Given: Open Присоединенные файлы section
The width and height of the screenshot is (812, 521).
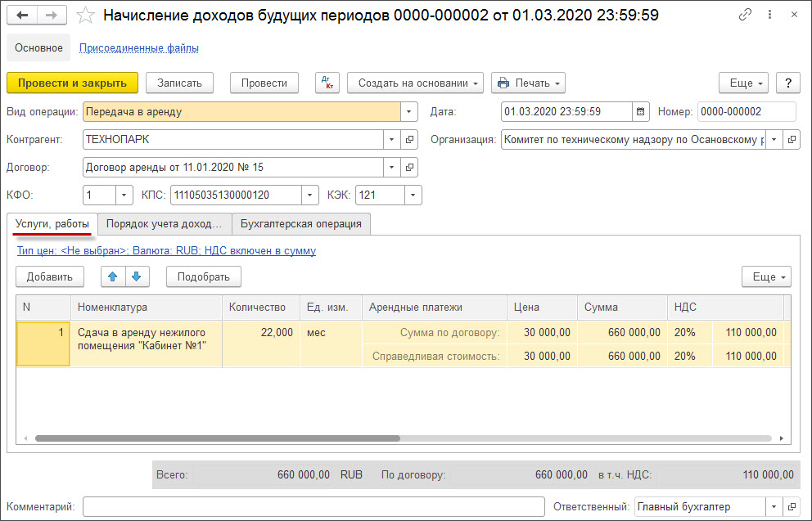Looking at the screenshot, I should (139, 48).
